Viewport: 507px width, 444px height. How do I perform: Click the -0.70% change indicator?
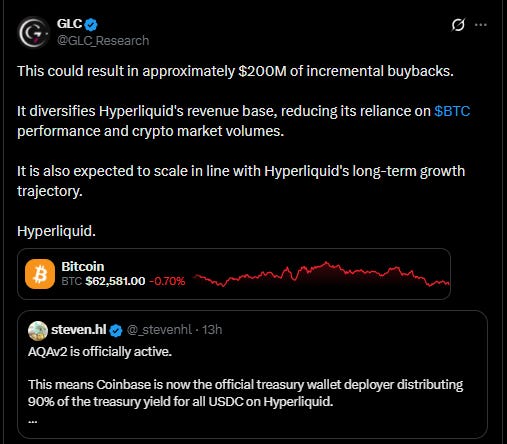pos(167,281)
